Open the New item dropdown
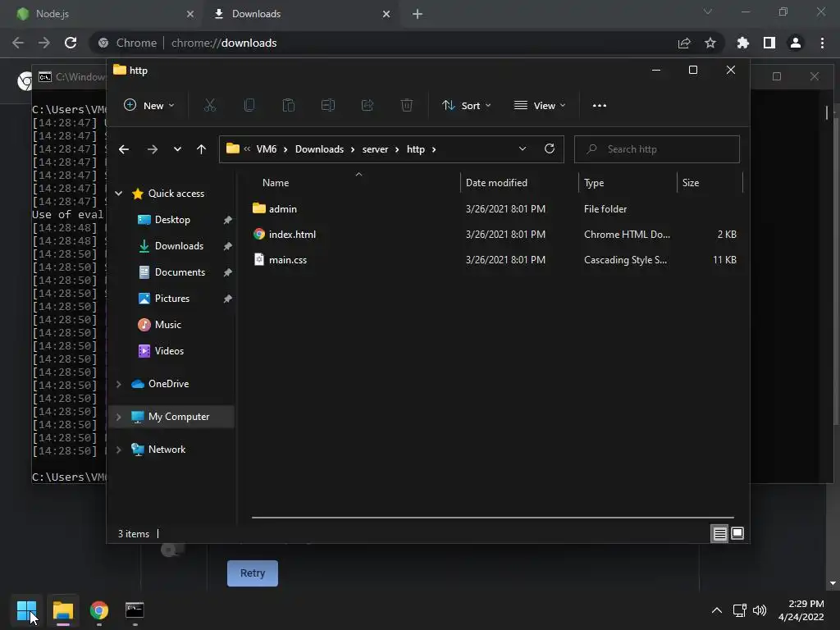This screenshot has width=840, height=630. [x=149, y=106]
